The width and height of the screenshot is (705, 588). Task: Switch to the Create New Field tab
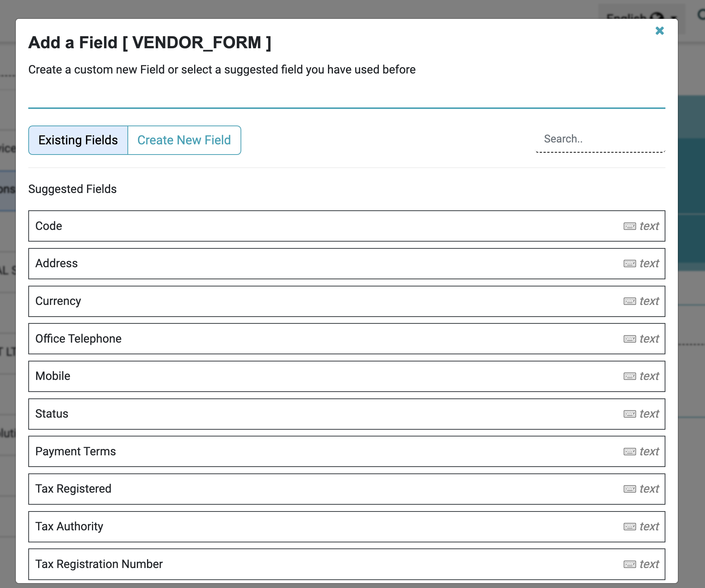(184, 140)
